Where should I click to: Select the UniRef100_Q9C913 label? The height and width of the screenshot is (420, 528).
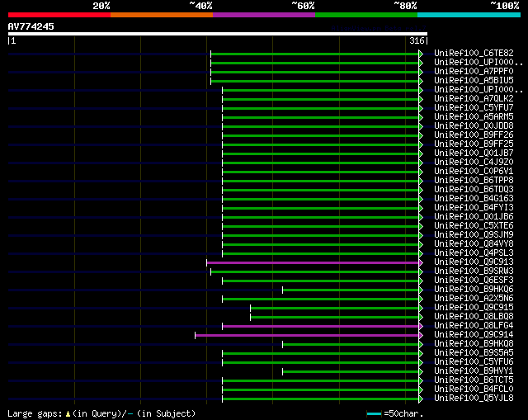[x=474, y=262]
